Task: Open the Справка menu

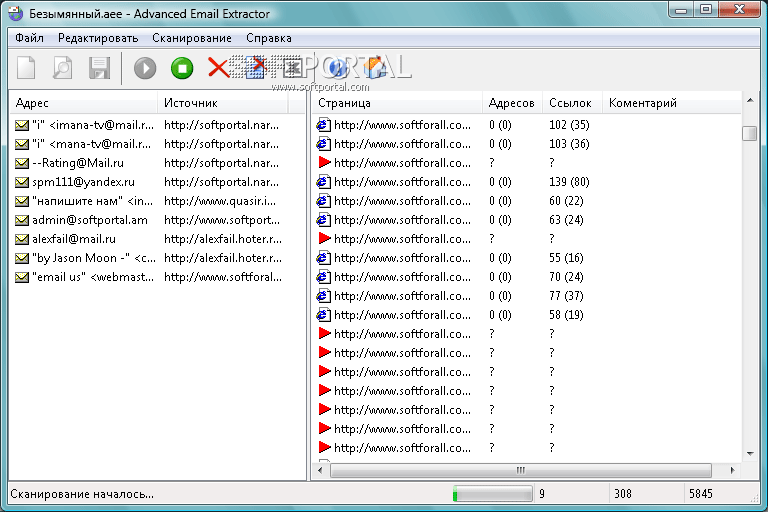Action: [x=269, y=38]
